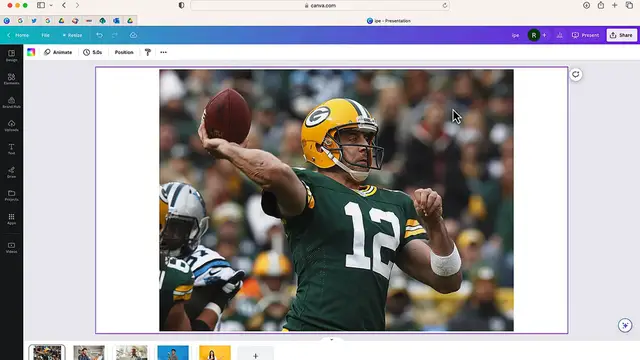The image size is (640, 360).
Task: Select the Text tool in sidebar
Action: click(11, 149)
